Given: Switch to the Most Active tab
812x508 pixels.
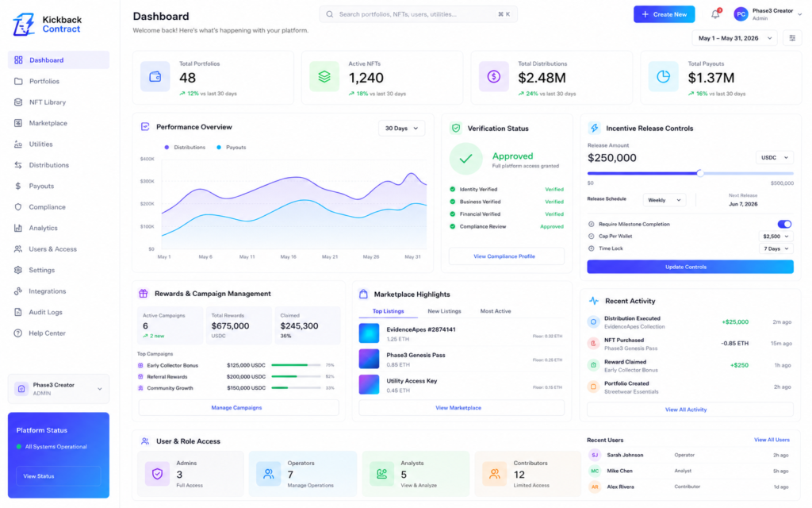Looking at the screenshot, I should (495, 311).
